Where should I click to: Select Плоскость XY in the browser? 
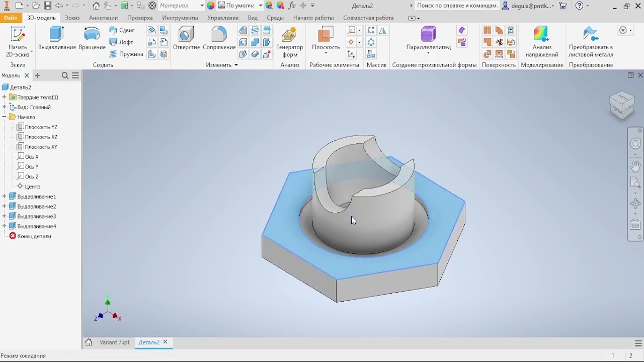(37, 147)
